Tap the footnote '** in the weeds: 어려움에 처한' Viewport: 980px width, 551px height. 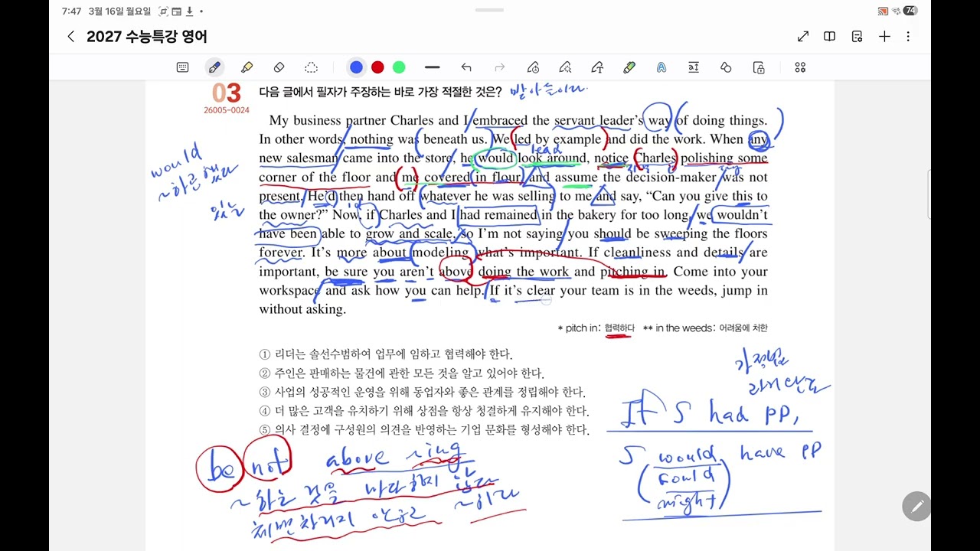tap(705, 328)
